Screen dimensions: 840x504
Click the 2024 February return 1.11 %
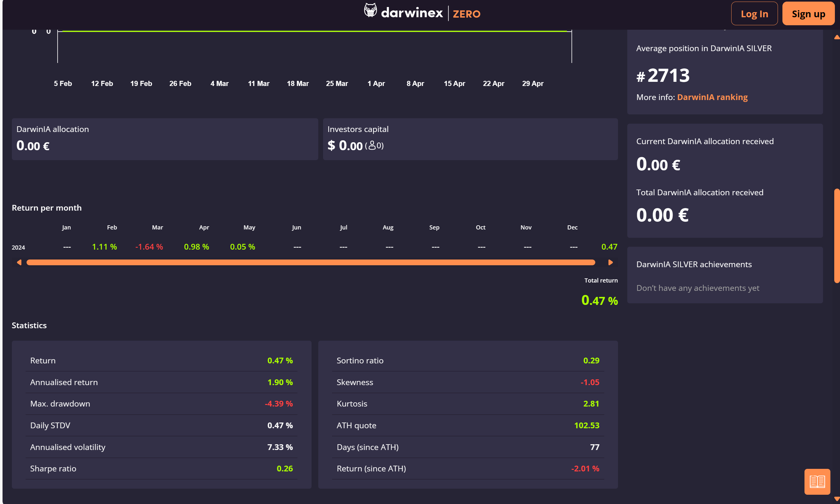point(104,247)
